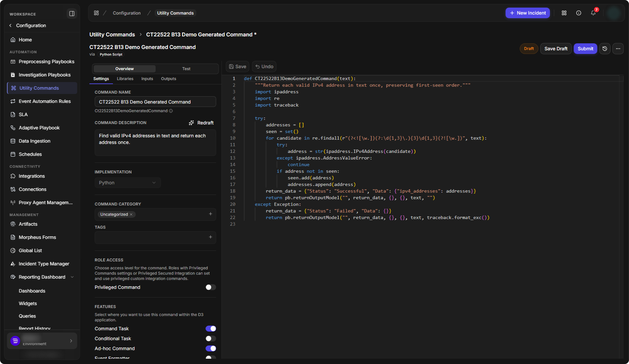
Task: Disable the Ad-hoc Command toggle
Action: (x=211, y=348)
